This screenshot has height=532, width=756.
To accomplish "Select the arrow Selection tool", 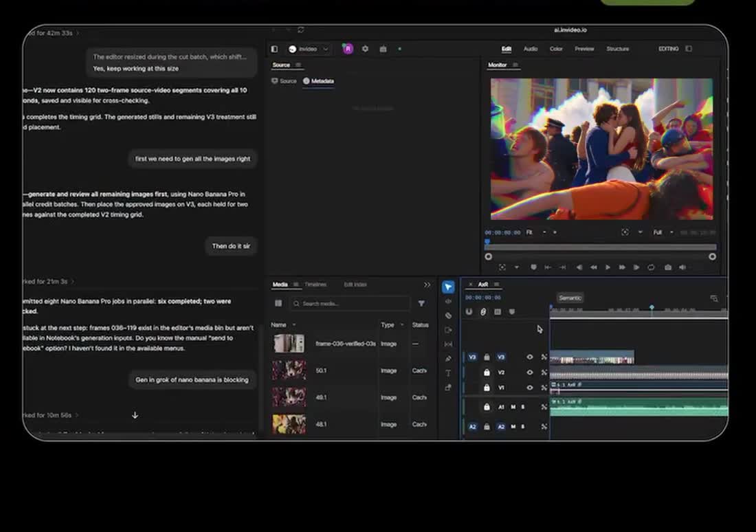I will pyautogui.click(x=448, y=287).
